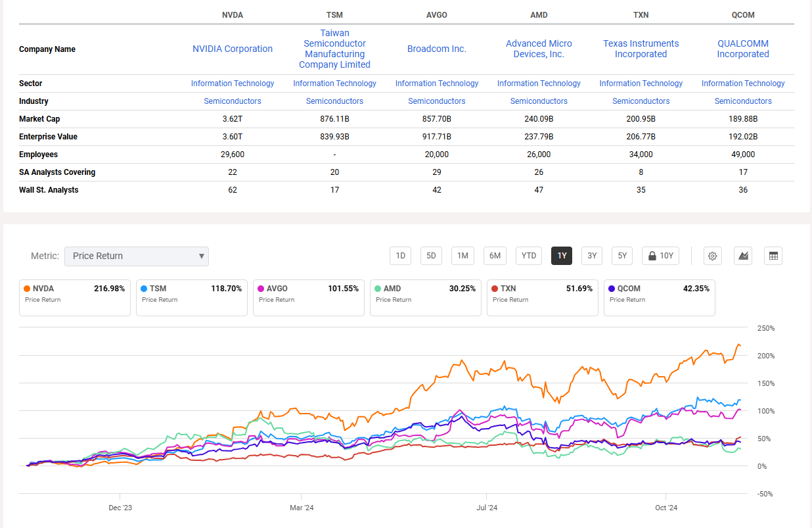Select the 3Y time range

pyautogui.click(x=592, y=256)
